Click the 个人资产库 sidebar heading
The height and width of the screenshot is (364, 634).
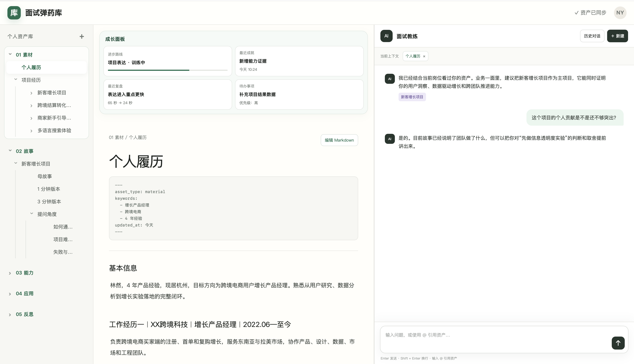click(x=20, y=37)
